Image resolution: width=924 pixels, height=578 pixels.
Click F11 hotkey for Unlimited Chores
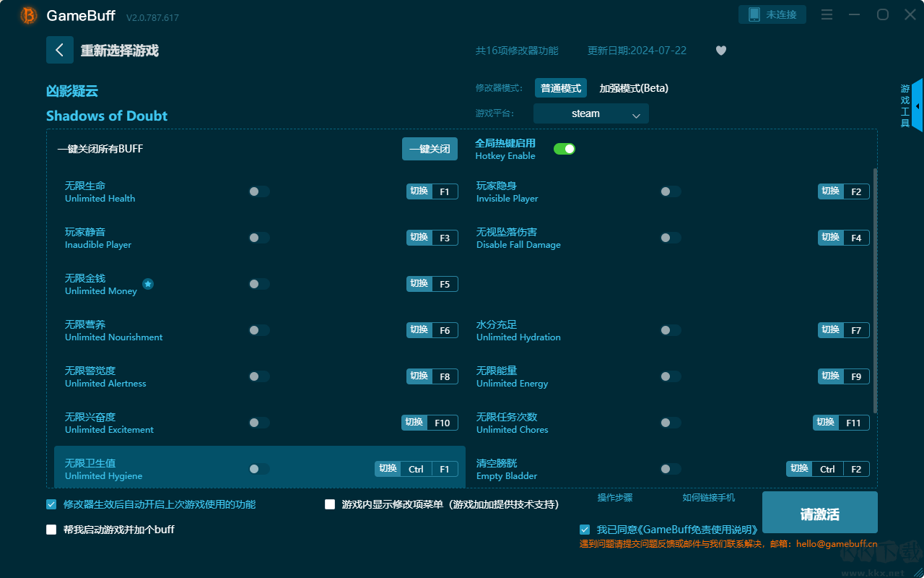tap(841, 423)
